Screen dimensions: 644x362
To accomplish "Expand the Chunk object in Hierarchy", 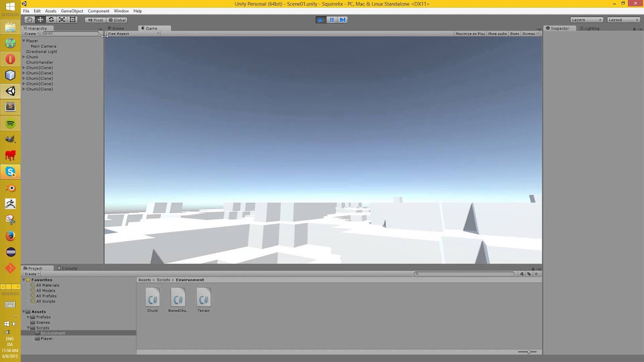I will 24,57.
